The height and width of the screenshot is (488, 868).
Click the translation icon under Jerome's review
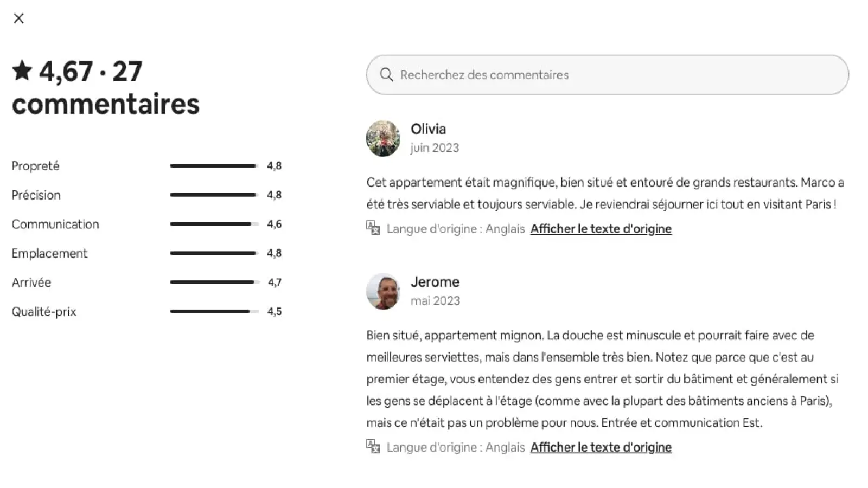point(373,446)
